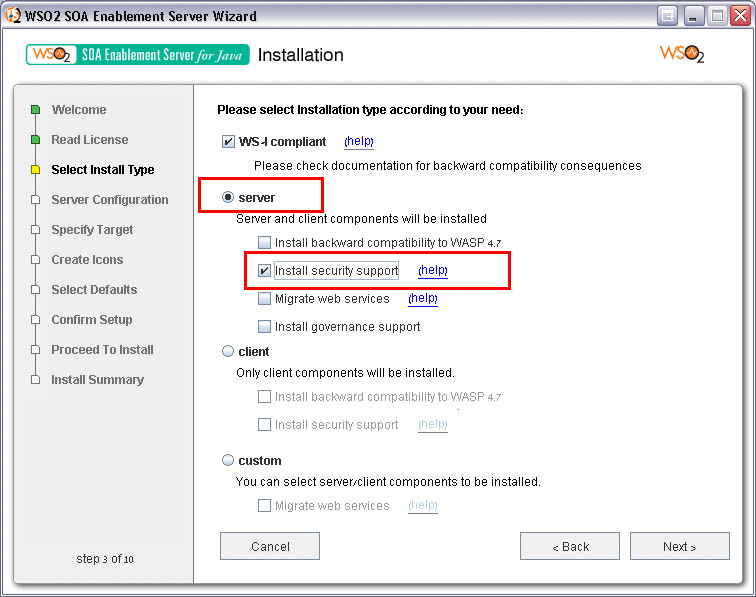
Task: Select the client installation radio button
Action: click(x=228, y=351)
